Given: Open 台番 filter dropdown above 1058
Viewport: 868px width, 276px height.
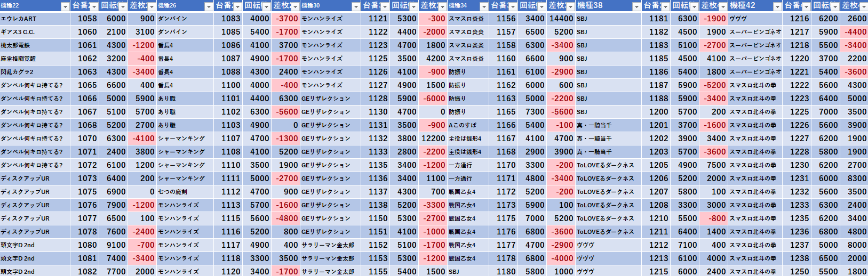Looking at the screenshot, I should tap(94, 6).
